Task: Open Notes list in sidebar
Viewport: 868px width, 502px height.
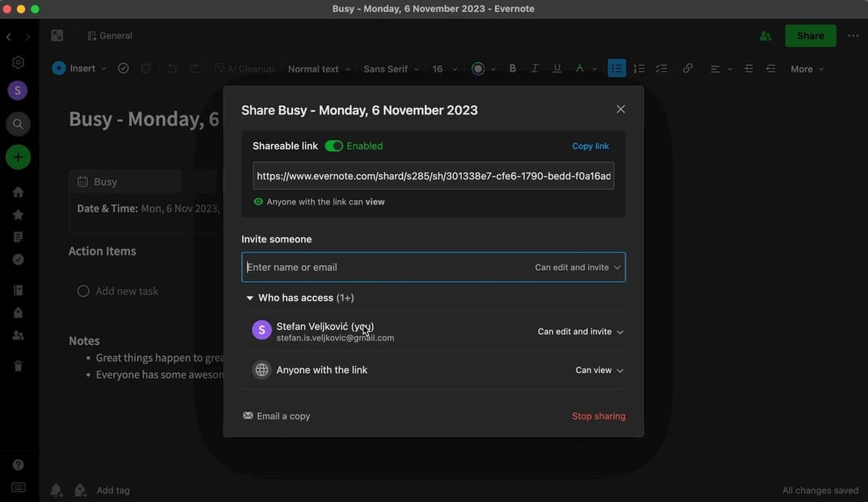Action: click(18, 238)
